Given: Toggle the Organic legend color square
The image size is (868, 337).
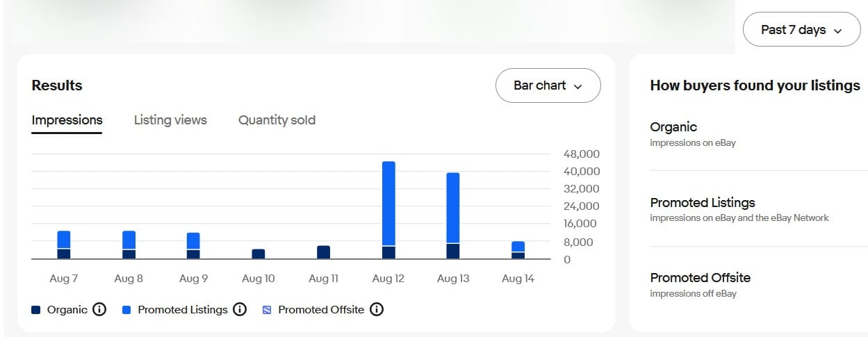Looking at the screenshot, I should (x=36, y=310).
